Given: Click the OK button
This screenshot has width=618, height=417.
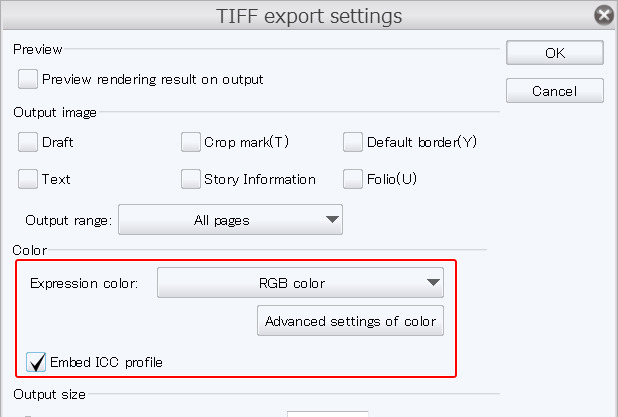Looking at the screenshot, I should tap(554, 53).
